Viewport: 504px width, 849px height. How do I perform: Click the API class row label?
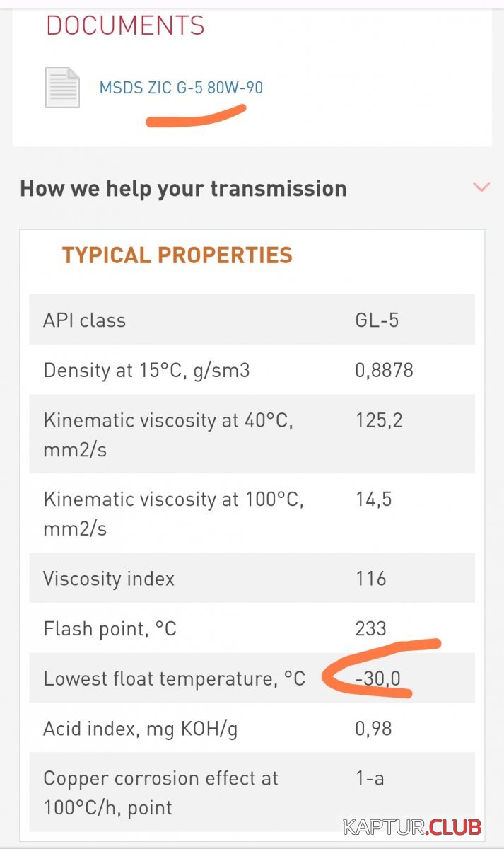pos(84,320)
